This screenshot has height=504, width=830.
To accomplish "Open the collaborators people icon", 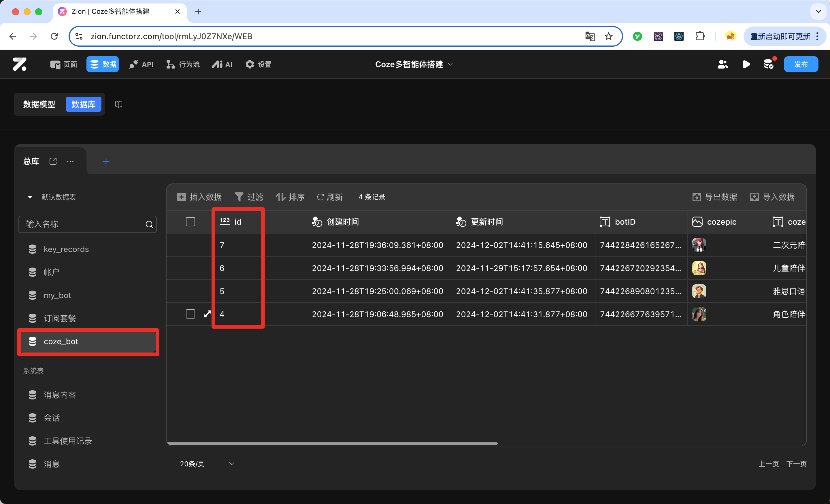I will pyautogui.click(x=722, y=64).
